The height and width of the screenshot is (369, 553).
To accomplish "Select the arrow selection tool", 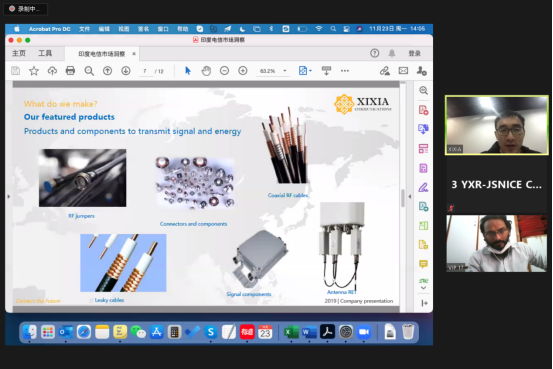I will pyautogui.click(x=188, y=71).
